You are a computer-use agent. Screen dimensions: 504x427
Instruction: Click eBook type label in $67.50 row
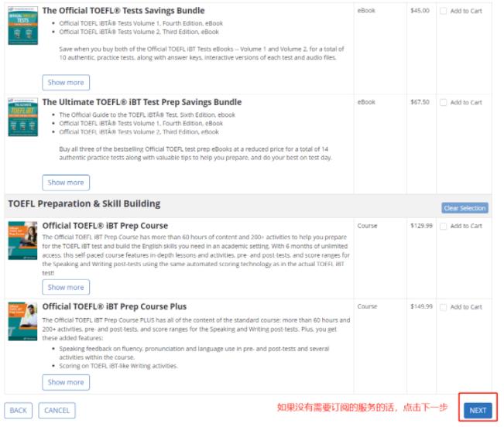[x=366, y=102]
